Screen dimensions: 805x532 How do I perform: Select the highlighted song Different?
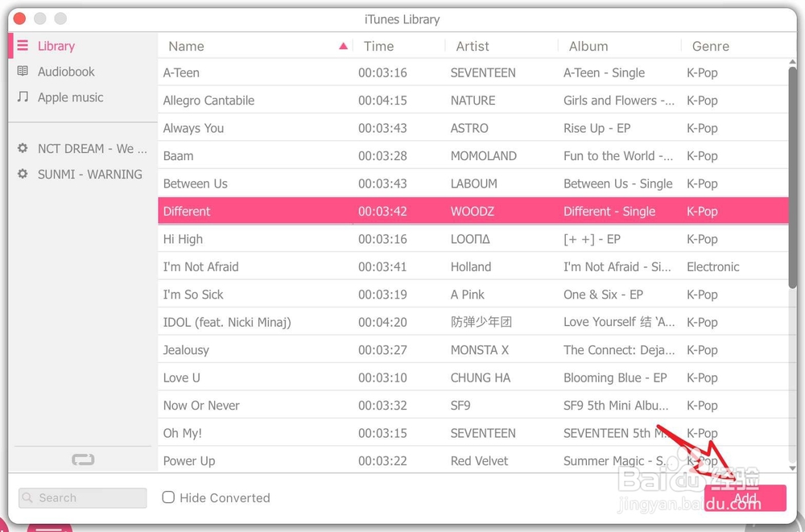[x=473, y=211]
